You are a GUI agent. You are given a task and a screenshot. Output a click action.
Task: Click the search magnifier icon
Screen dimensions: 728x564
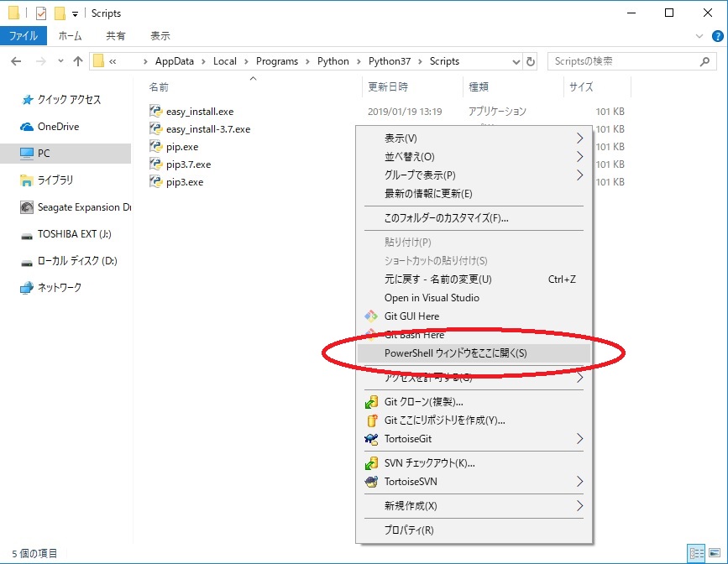point(704,61)
